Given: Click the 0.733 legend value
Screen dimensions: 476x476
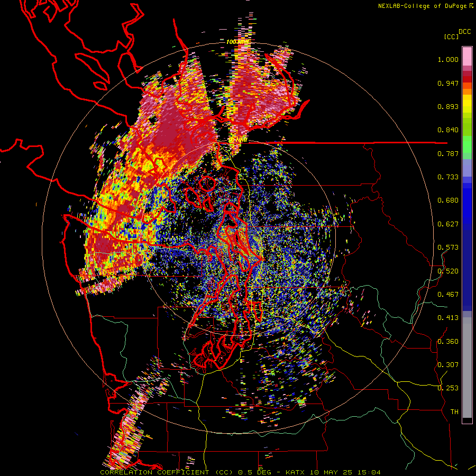Looking at the screenshot, I should [448, 177].
